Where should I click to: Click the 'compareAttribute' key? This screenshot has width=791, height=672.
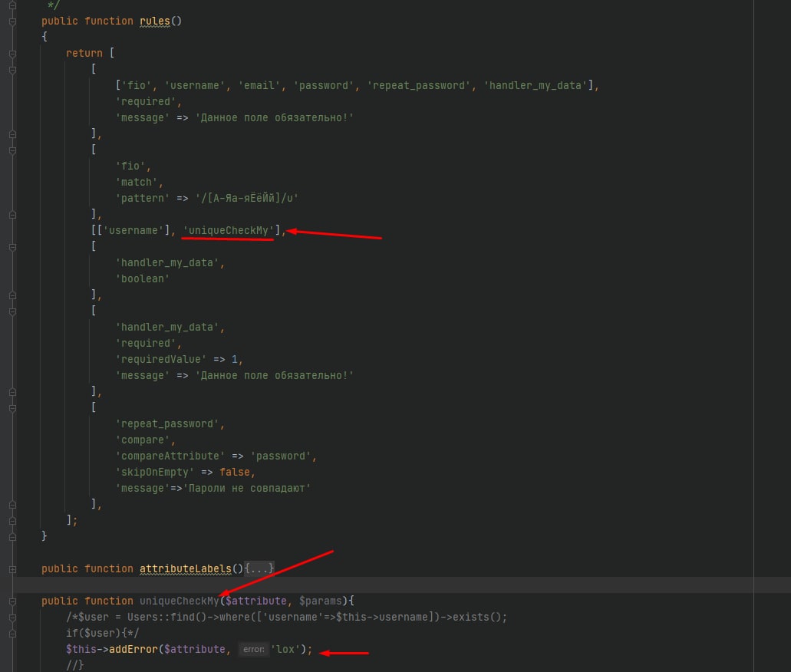[170, 456]
